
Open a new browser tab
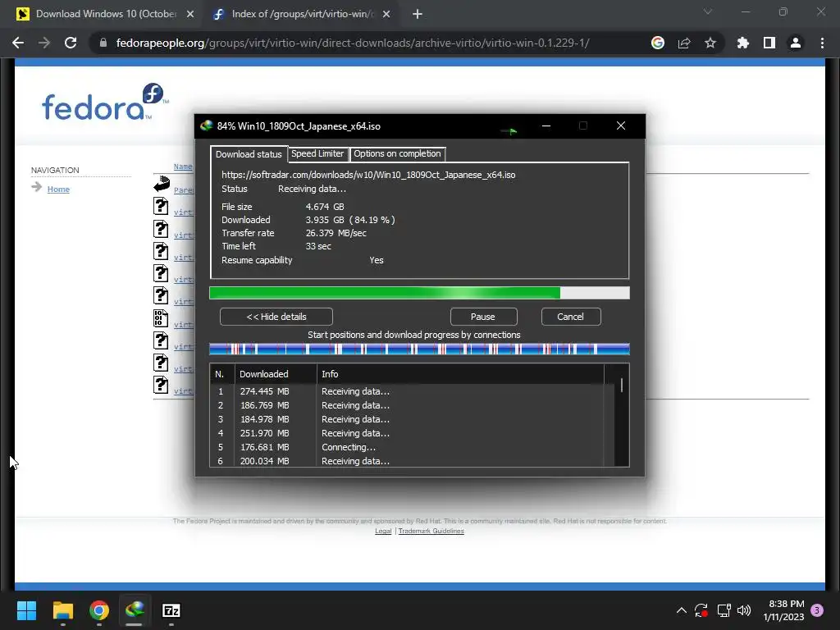click(x=418, y=15)
